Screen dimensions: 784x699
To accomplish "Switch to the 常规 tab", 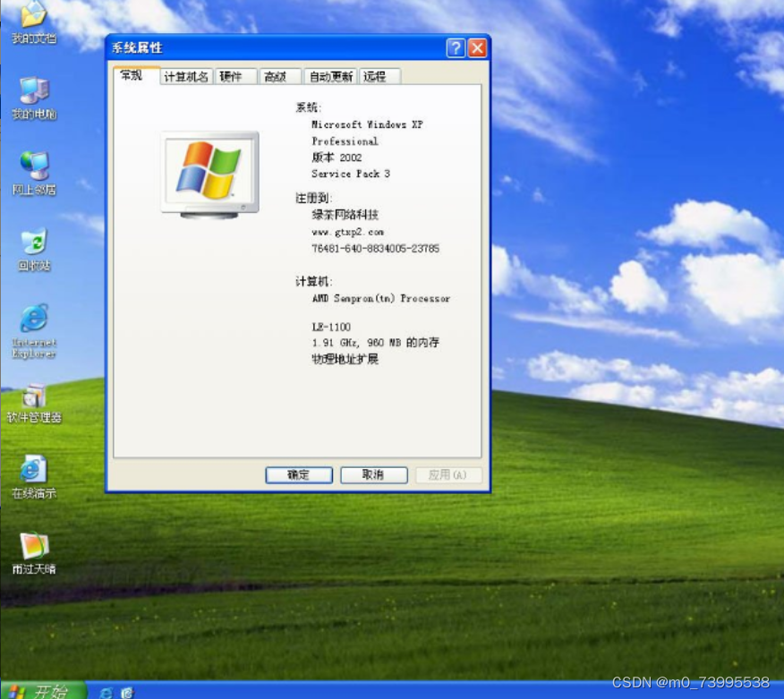I will tap(136, 75).
